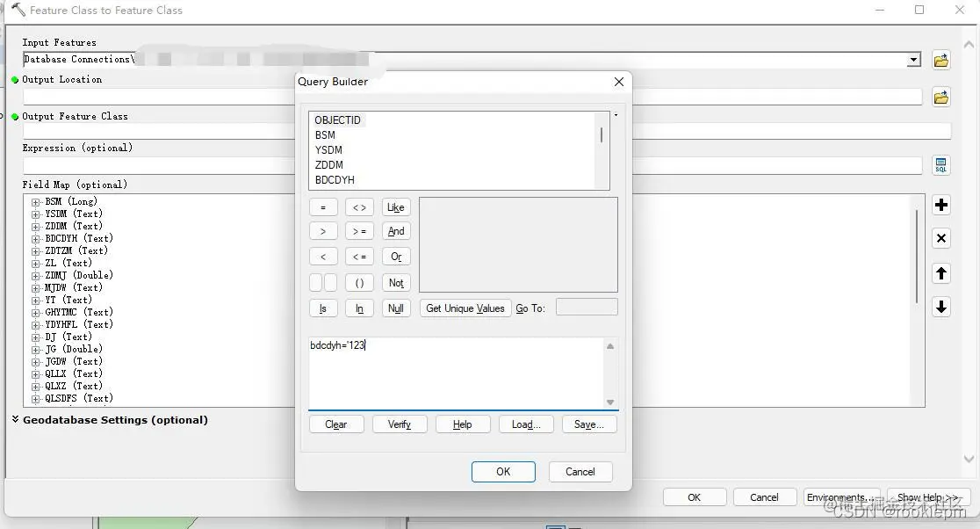Expand YSDM (Text) field node

point(36,214)
